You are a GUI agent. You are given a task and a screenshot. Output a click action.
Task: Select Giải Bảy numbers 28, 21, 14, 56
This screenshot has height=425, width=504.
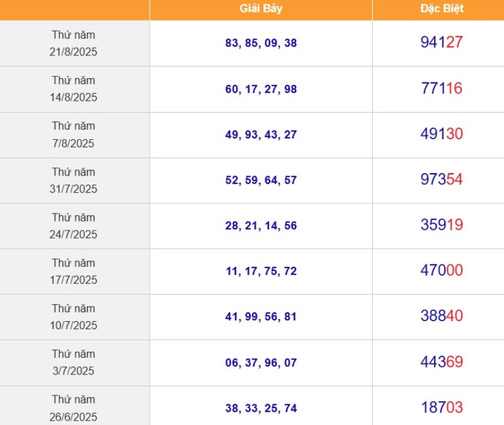(261, 226)
